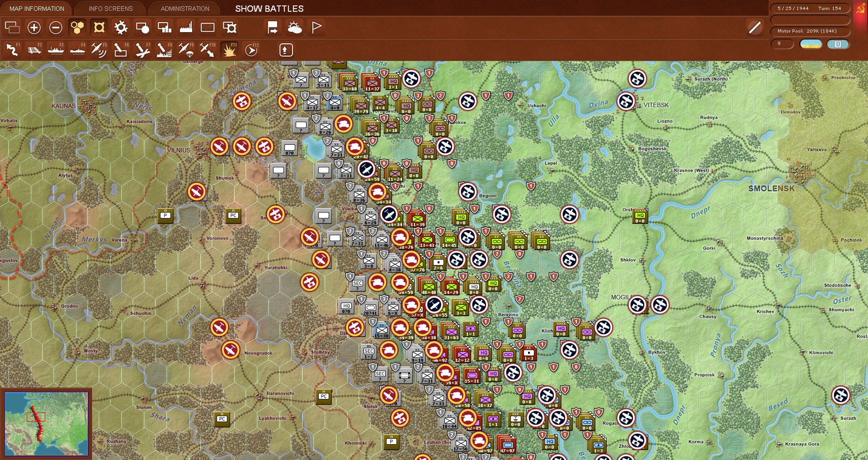868x460 pixels.
Task: Select the unit counter showing 48=48
Action: [429, 286]
